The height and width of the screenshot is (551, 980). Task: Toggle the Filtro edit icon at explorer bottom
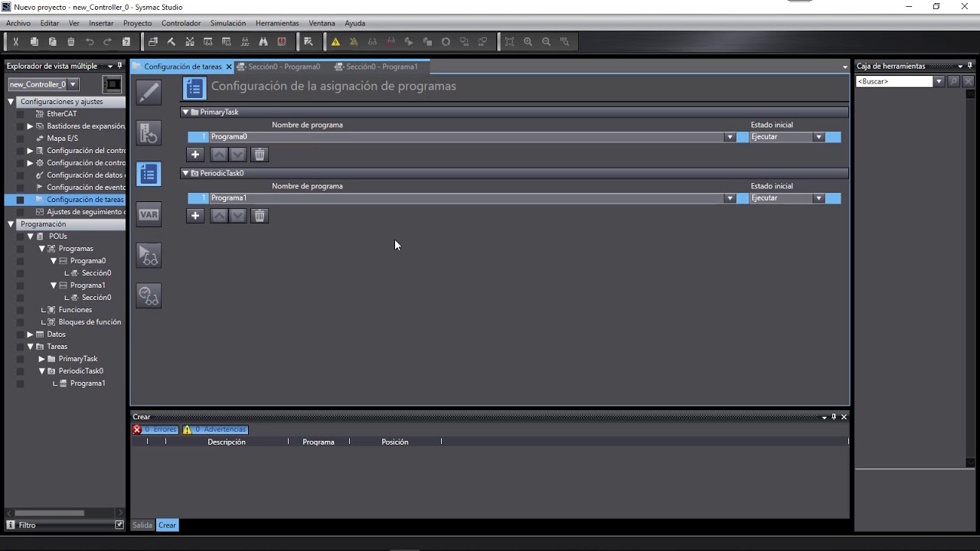click(x=119, y=525)
